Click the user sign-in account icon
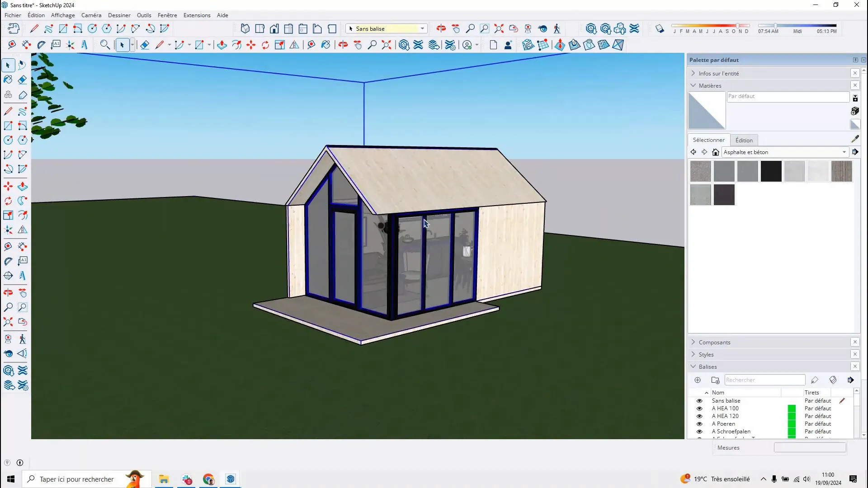868x488 pixels. pyautogui.click(x=467, y=45)
